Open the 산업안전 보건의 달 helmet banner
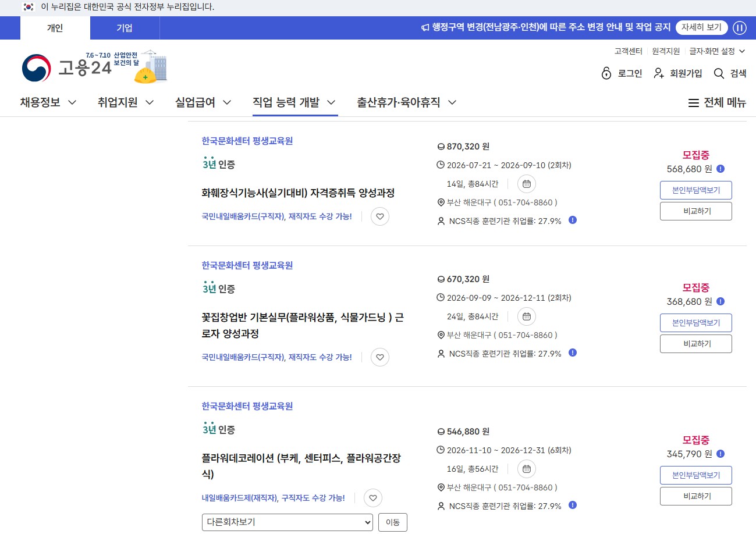 click(140, 66)
